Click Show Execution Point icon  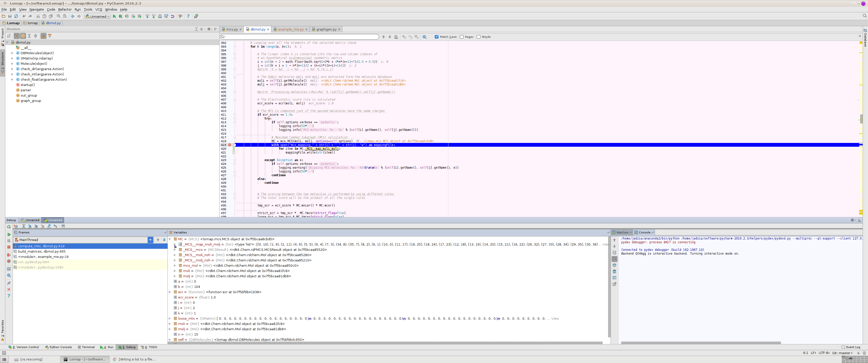click(16, 226)
